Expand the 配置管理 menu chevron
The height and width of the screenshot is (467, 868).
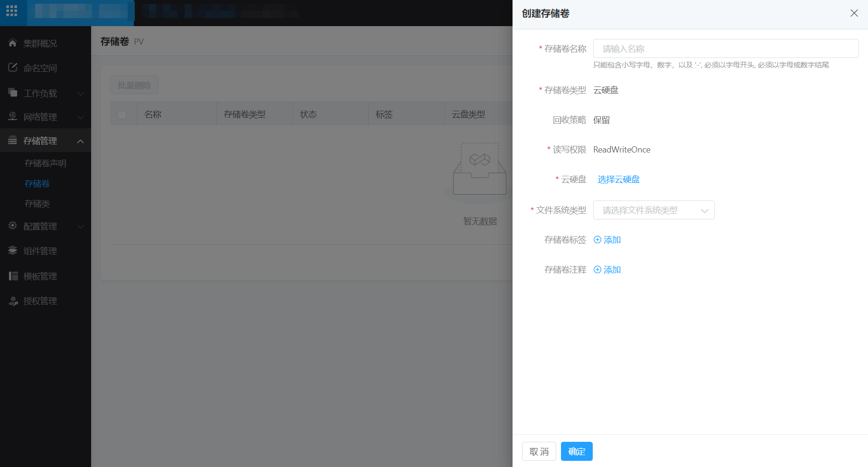click(81, 227)
